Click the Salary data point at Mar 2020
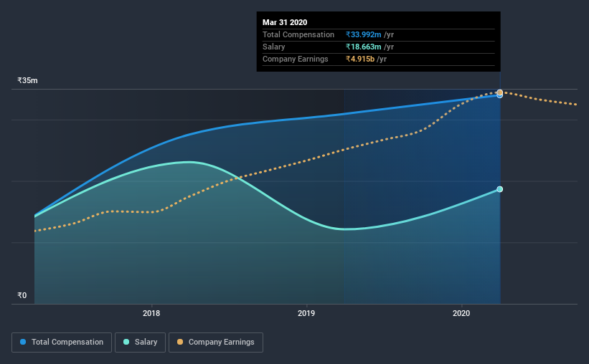The image size is (589, 364). 499,189
